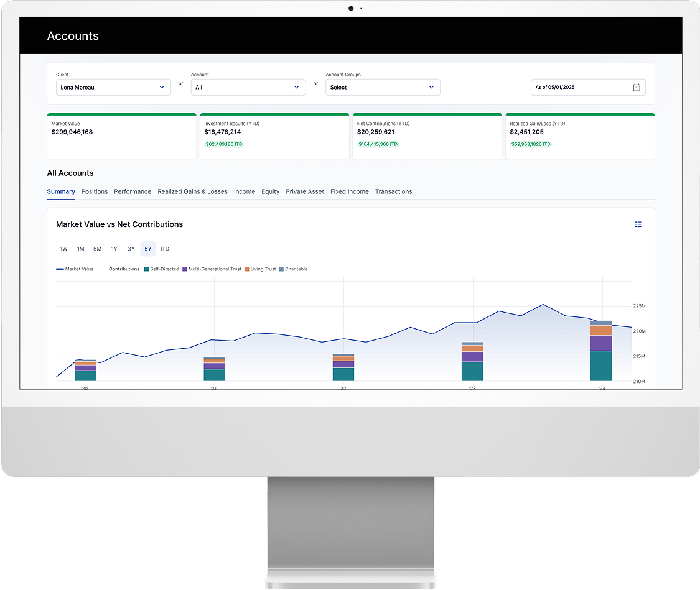This screenshot has width=700, height=590.
Task: Toggle the Living Trust legend entry
Action: coord(260,269)
